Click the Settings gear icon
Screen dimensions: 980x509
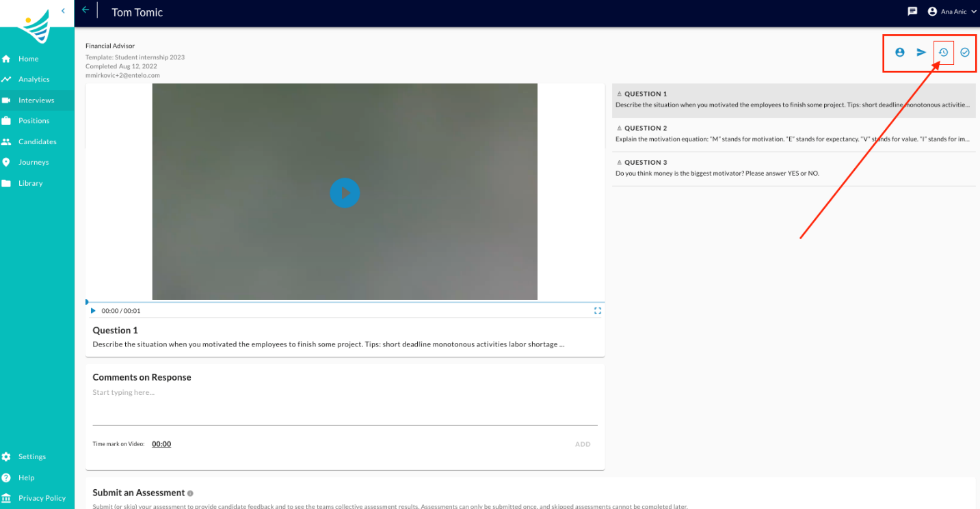coord(6,456)
